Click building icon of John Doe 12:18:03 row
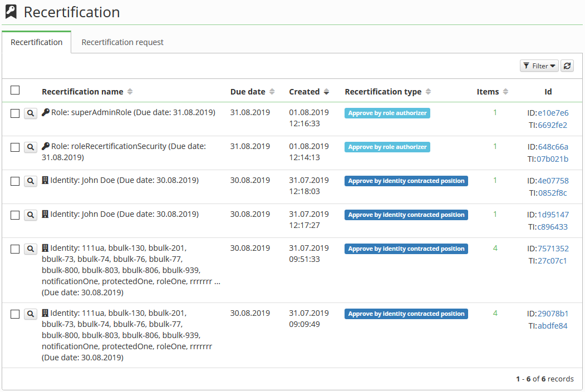This screenshot has height=392, width=585. tap(45, 180)
